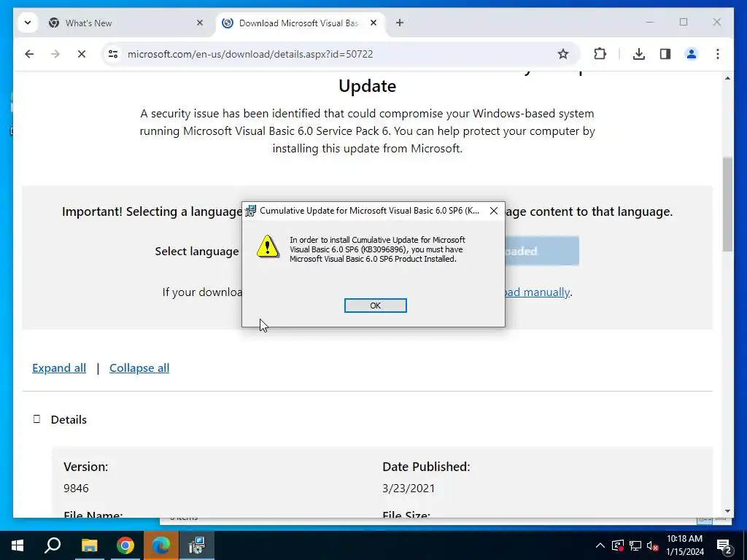
Task: Go back to the previous page
Action: pyautogui.click(x=29, y=54)
